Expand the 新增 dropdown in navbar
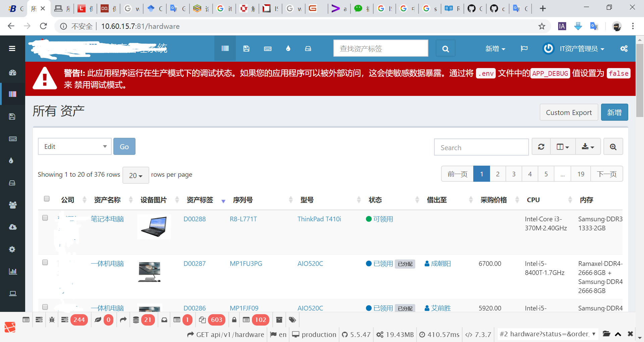Screen dimensions: 644x342 pyautogui.click(x=495, y=49)
